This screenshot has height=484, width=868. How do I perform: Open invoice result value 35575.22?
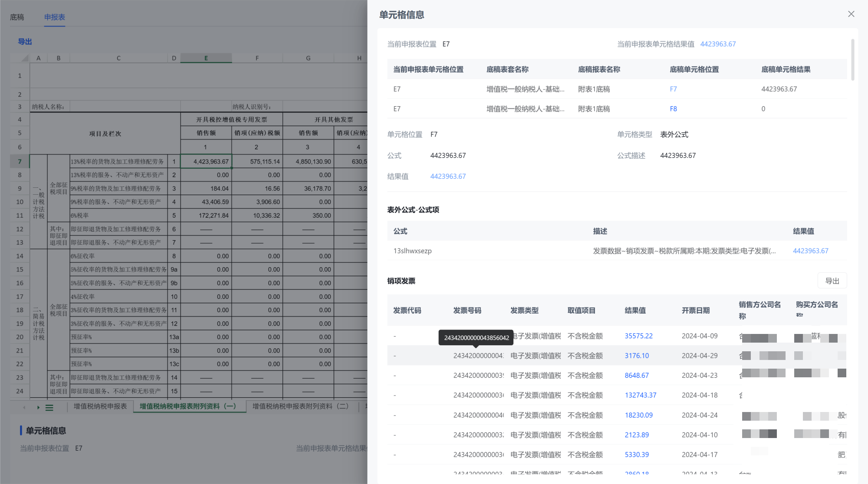638,336
